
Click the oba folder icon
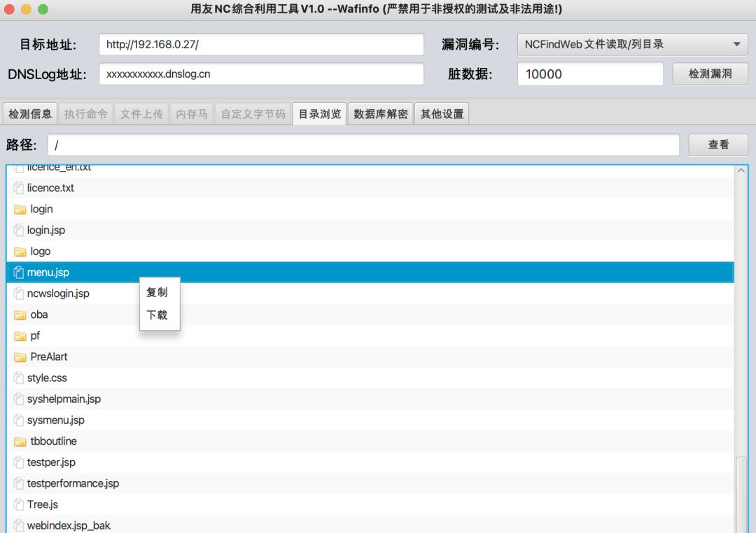pyautogui.click(x=20, y=315)
